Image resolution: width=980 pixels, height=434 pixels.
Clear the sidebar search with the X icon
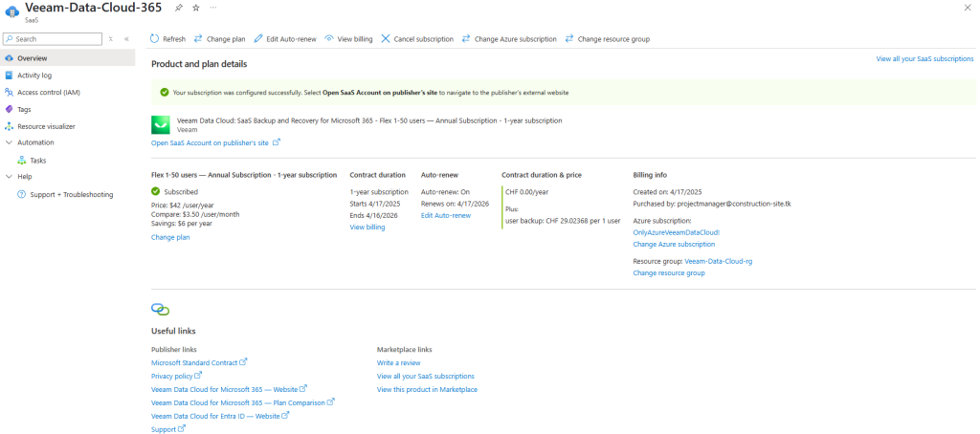(110, 39)
